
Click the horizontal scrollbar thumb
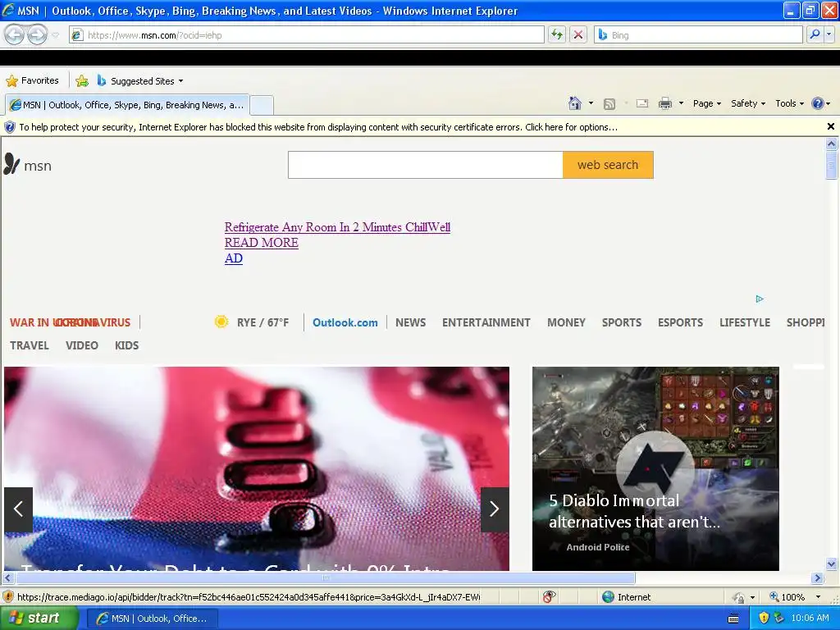pyautogui.click(x=326, y=578)
